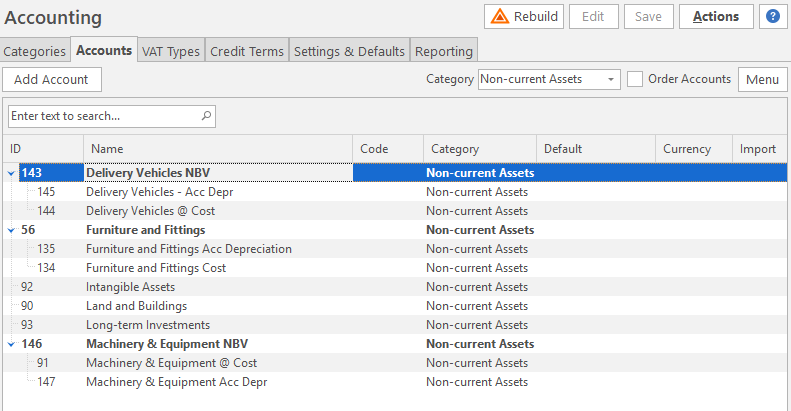Image resolution: width=791 pixels, height=411 pixels.
Task: Select the Land and Buildings account
Action: pos(396,306)
